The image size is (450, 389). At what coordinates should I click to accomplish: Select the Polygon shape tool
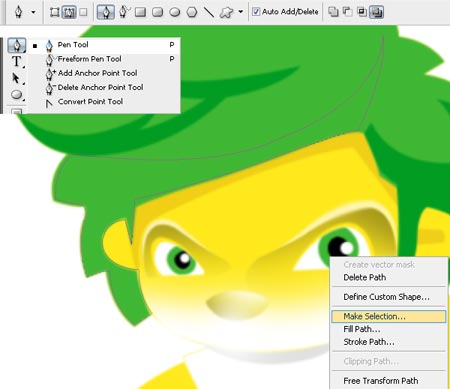192,12
